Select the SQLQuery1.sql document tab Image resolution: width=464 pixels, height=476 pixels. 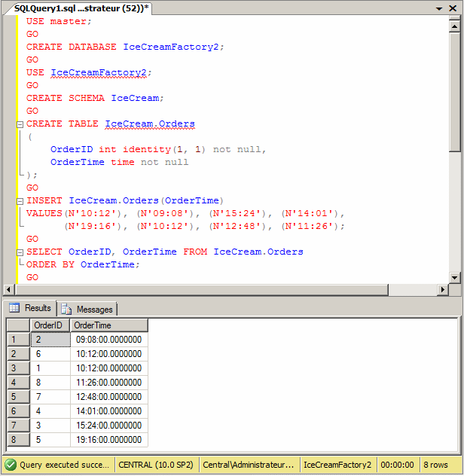81,8
